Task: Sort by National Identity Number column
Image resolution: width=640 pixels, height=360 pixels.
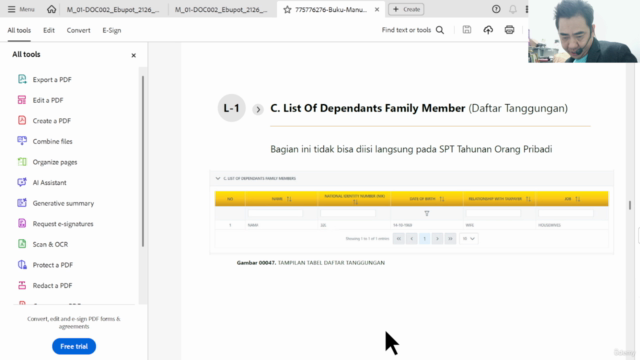Action: click(x=355, y=202)
